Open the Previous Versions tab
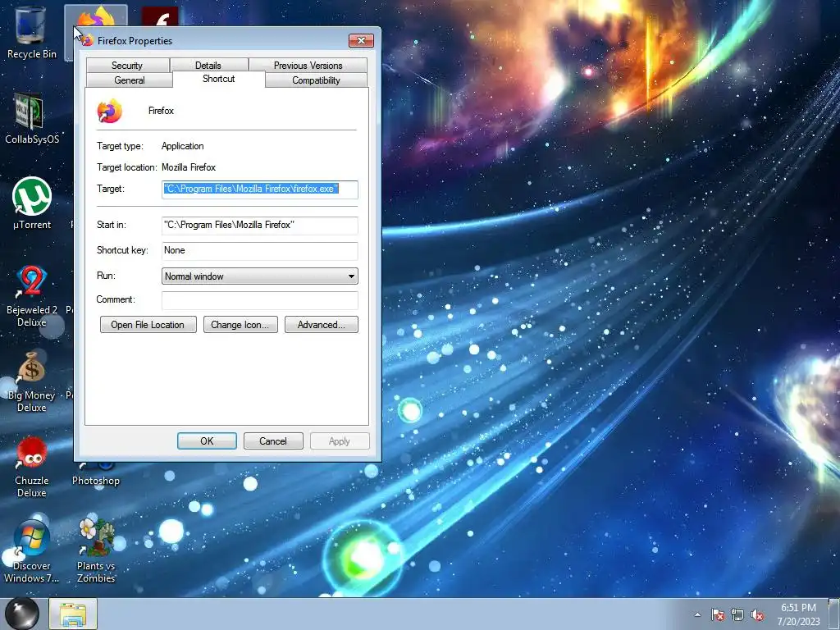840x630 pixels. [308, 66]
